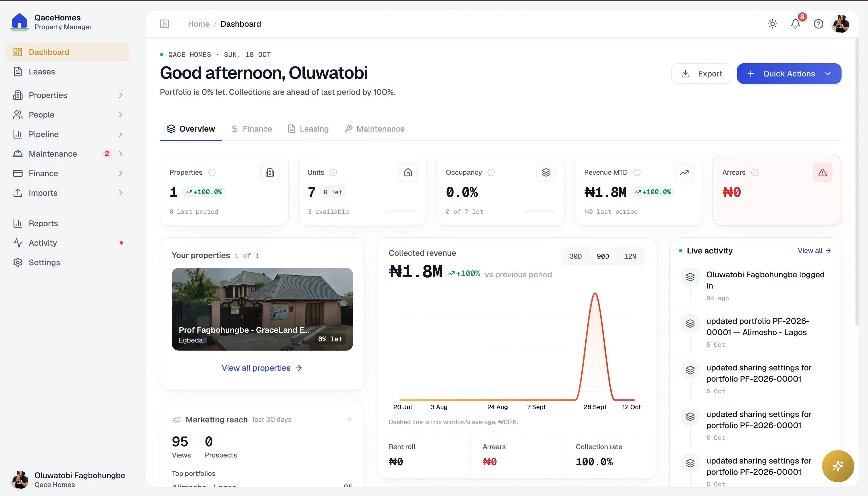Click the user avatar in top bar
Viewport: 868px width, 496px height.
[x=840, y=24]
